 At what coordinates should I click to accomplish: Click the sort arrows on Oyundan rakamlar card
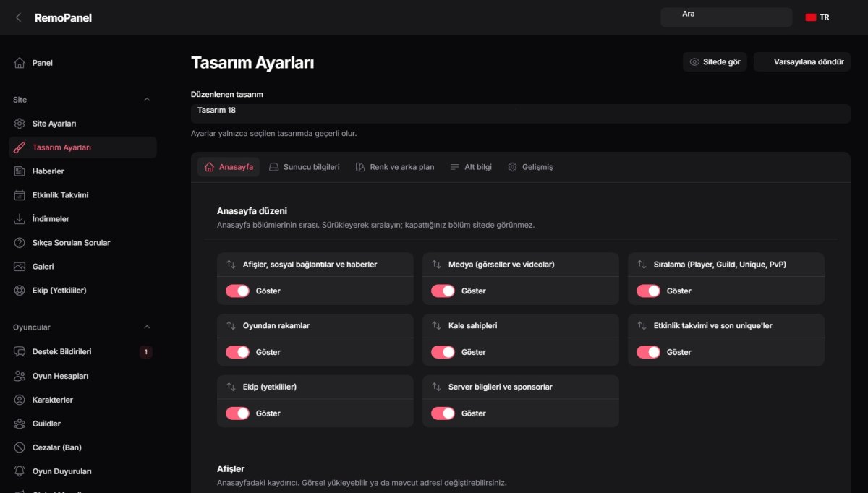(231, 326)
